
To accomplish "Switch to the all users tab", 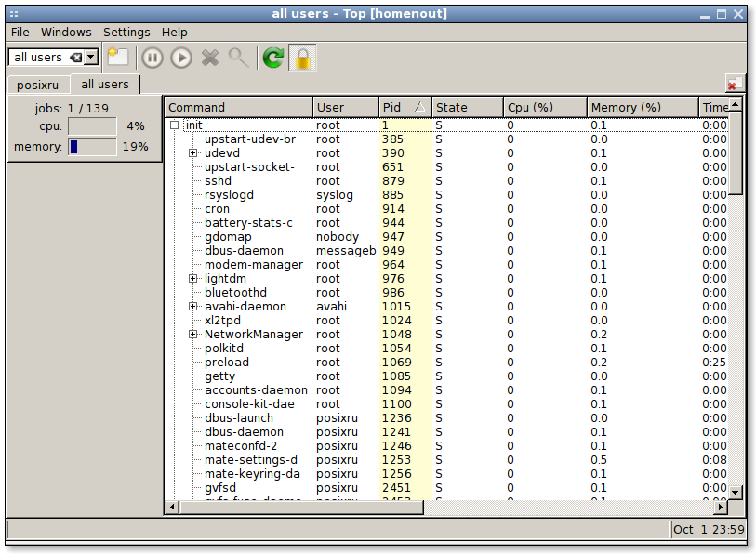I will pos(105,84).
